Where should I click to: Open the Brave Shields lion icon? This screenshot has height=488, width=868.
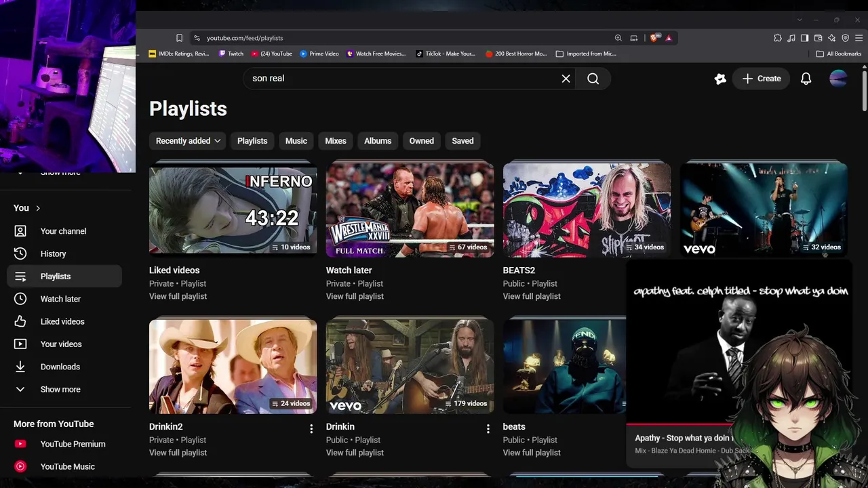click(x=654, y=38)
